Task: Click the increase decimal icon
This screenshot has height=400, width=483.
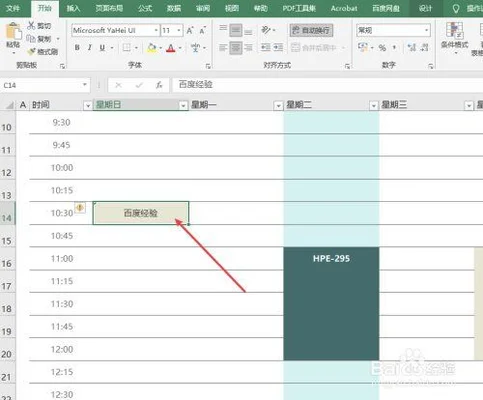Action: tap(412, 48)
